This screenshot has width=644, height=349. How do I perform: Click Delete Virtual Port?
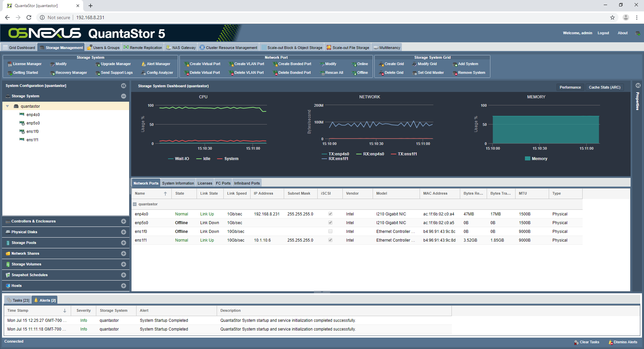click(x=202, y=72)
